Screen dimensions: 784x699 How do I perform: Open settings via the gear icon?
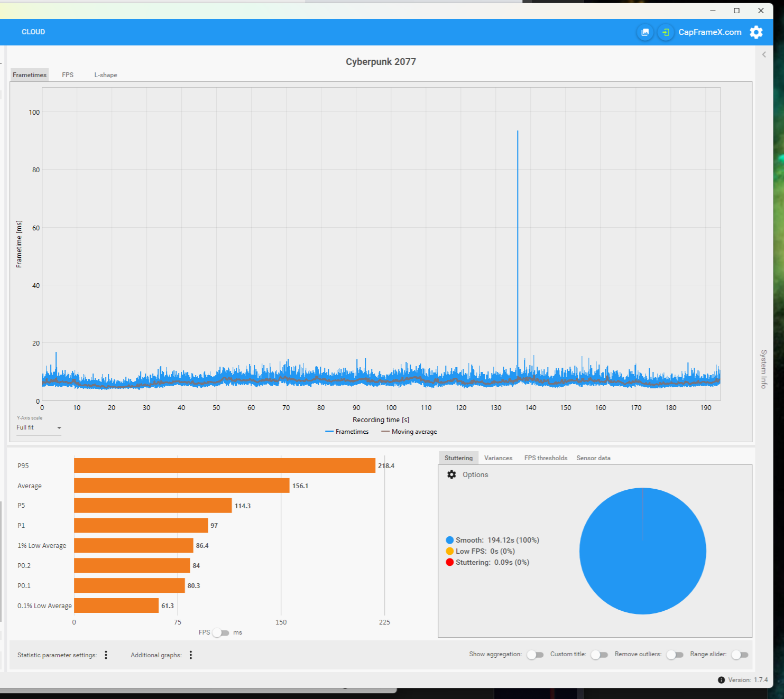pyautogui.click(x=756, y=32)
